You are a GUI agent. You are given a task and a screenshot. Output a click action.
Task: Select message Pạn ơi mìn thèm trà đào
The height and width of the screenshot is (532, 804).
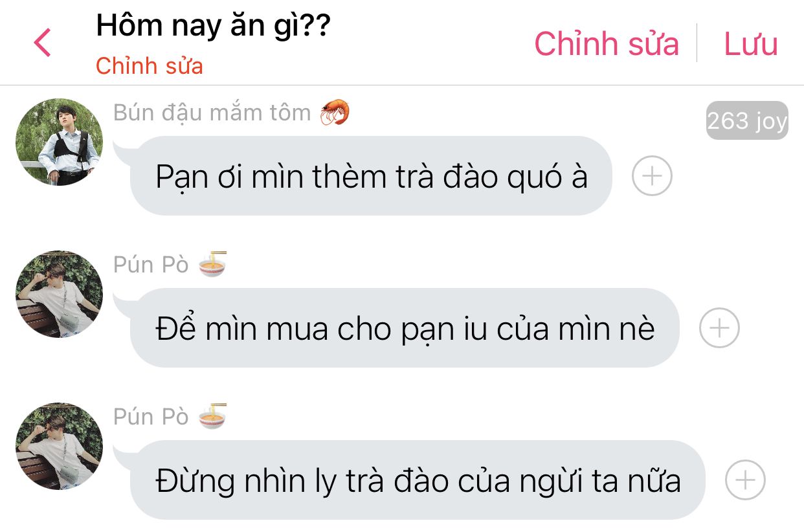(371, 176)
